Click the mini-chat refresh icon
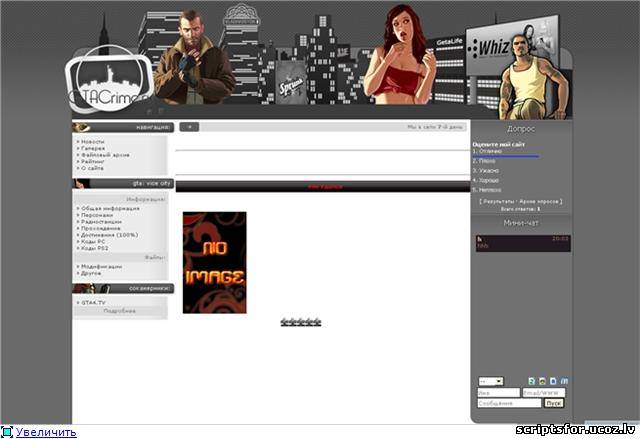The width and height of the screenshot is (640, 439). (531, 381)
